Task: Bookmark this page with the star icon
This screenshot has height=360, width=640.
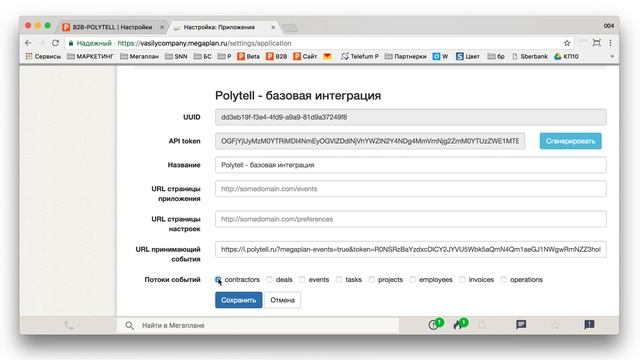Action: tap(567, 43)
